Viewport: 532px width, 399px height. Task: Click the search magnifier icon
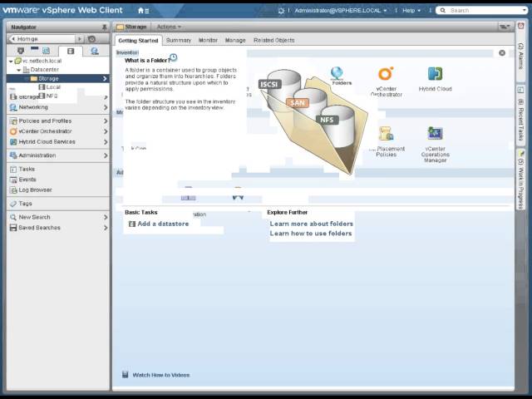(x=442, y=11)
